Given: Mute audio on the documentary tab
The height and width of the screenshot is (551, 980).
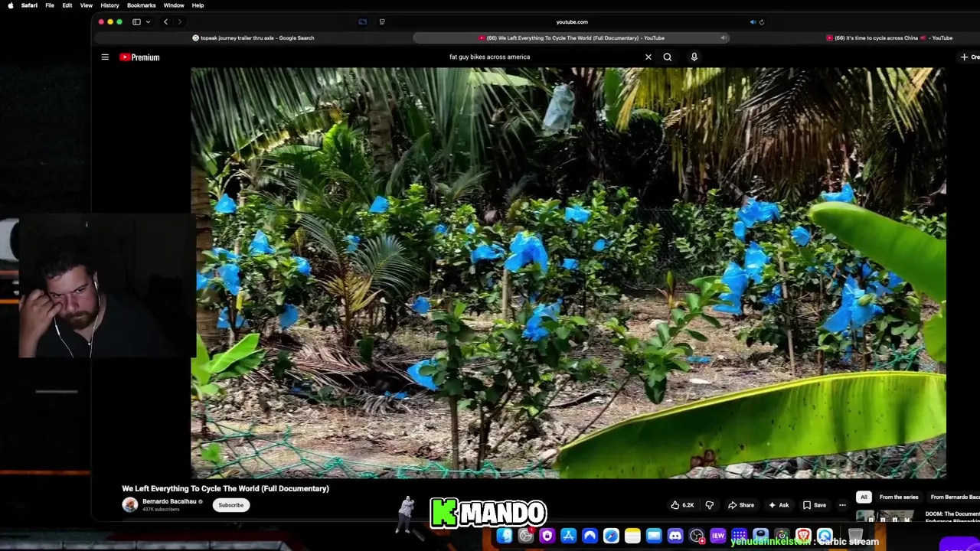Looking at the screenshot, I should pyautogui.click(x=724, y=37).
